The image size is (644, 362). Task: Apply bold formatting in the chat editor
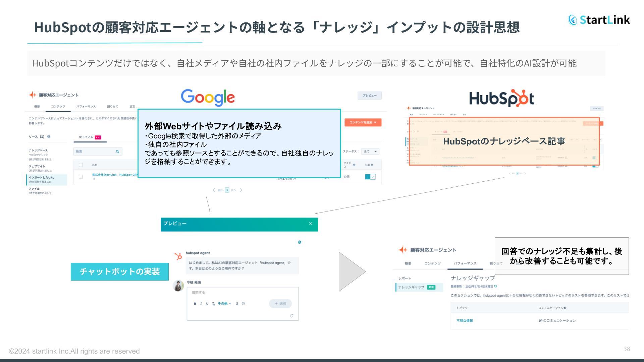pyautogui.click(x=195, y=303)
